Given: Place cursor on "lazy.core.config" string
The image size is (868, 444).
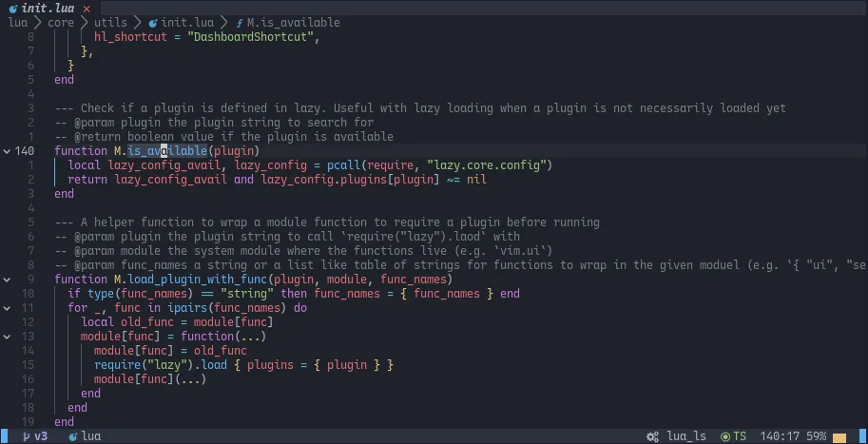Looking at the screenshot, I should [487, 164].
